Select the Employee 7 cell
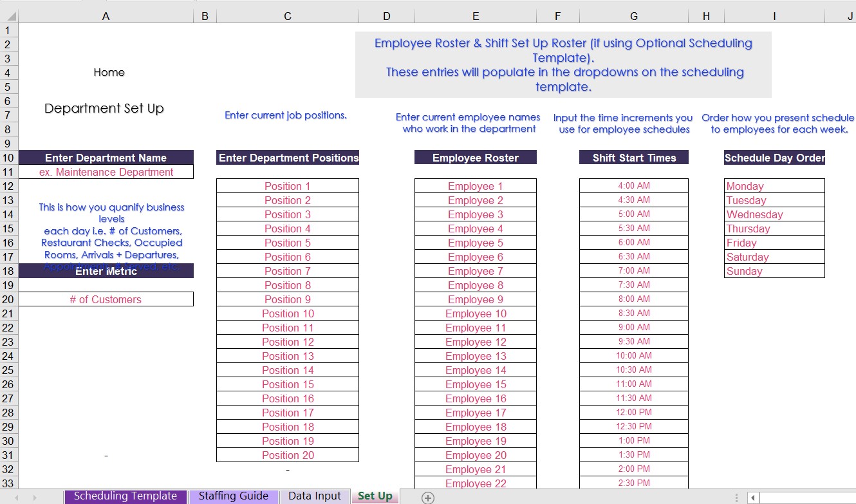The width and height of the screenshot is (856, 504). 476,271
